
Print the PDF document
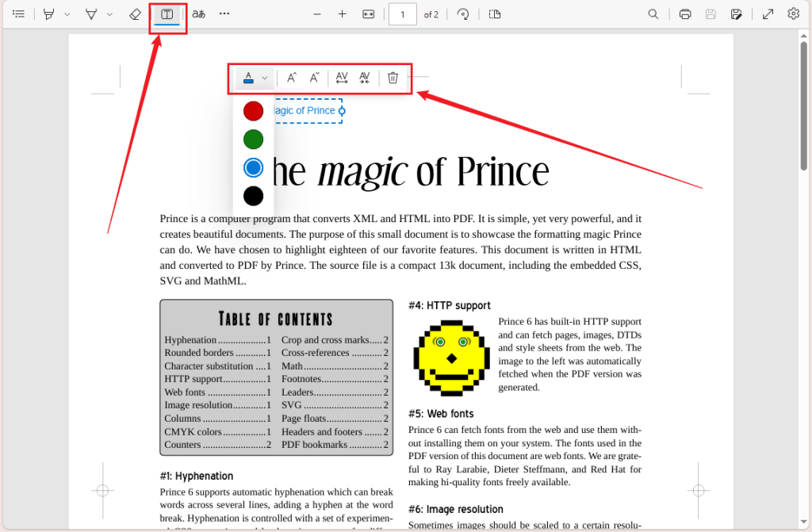(x=685, y=14)
